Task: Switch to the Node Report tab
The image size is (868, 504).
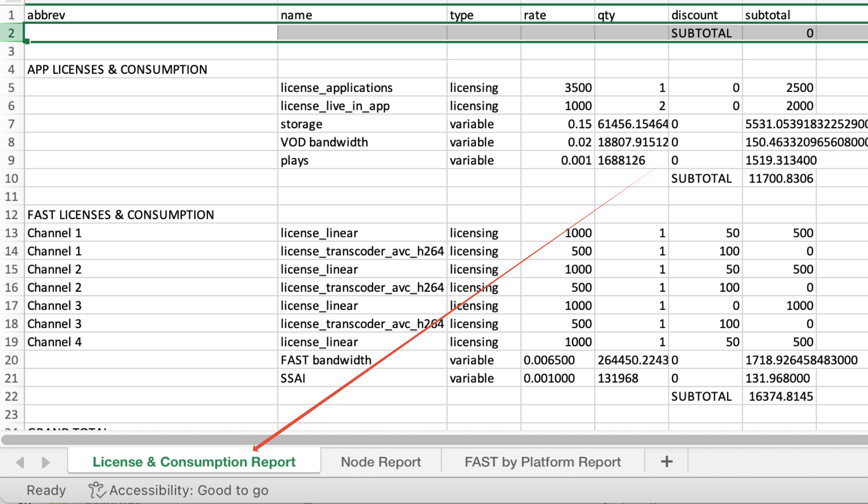Action: pyautogui.click(x=380, y=462)
